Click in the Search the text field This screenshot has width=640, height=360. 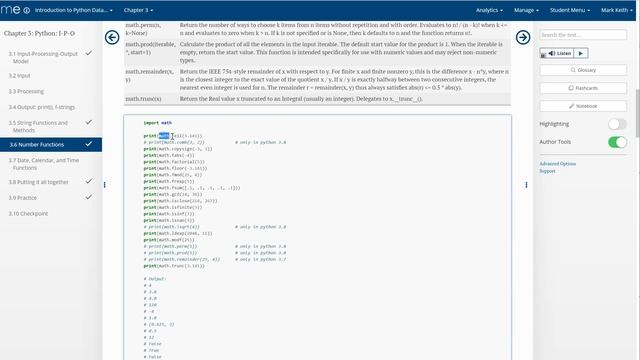[583, 35]
